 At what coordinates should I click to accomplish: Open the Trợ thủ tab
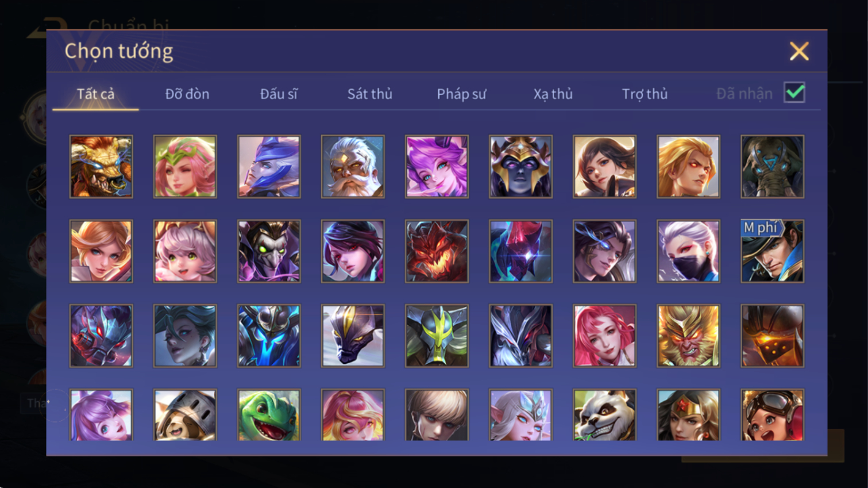pos(645,94)
